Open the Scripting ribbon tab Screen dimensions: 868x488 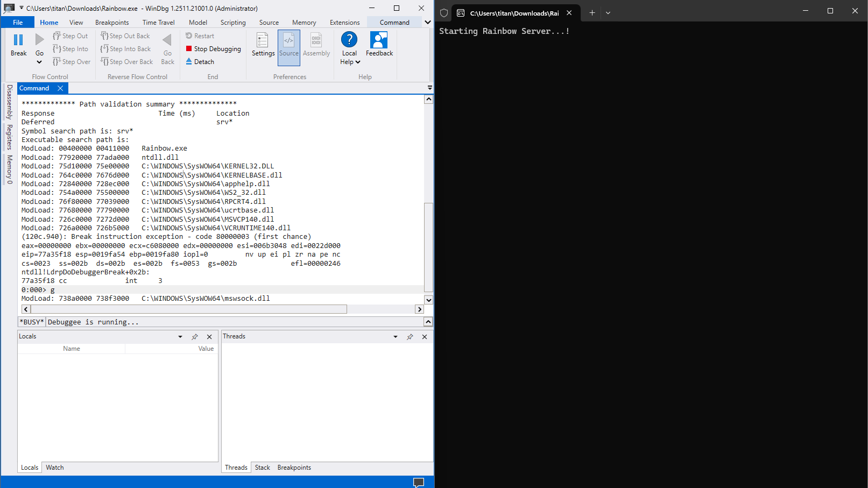point(233,23)
